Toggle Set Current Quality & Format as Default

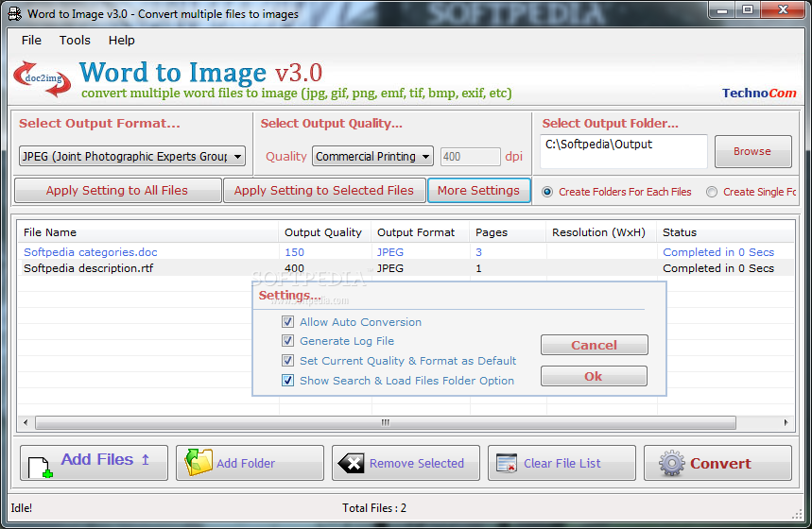tap(288, 360)
